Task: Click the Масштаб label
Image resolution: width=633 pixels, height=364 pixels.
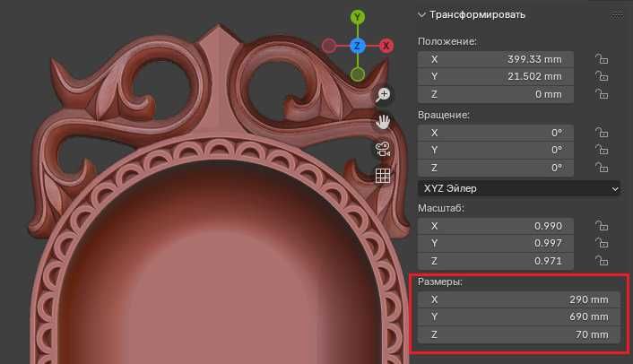Action: tap(441, 208)
